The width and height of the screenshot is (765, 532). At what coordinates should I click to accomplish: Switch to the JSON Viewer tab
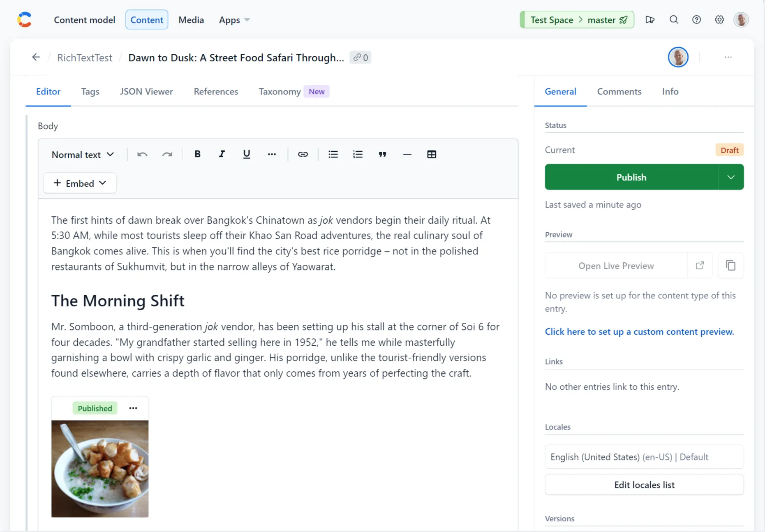[146, 92]
